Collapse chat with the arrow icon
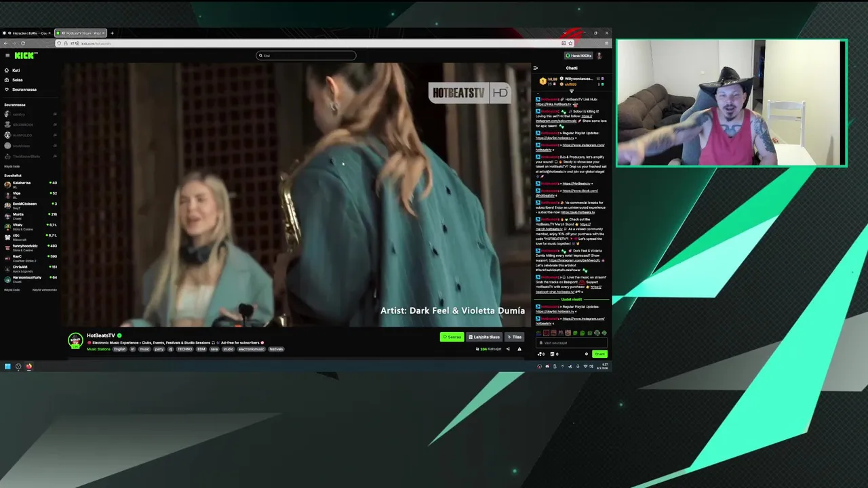The image size is (868, 488). click(x=536, y=68)
